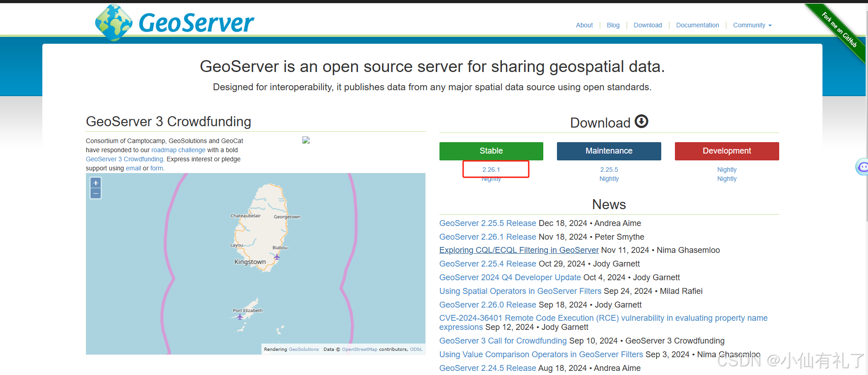Click Port Elizabeth label on the map
This screenshot has height=375, width=868.
coord(248,311)
